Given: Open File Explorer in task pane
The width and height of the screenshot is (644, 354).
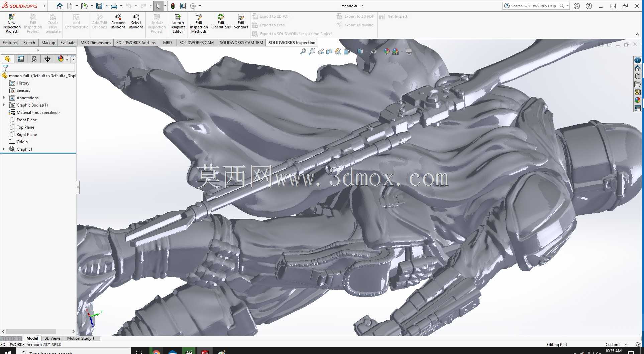Looking at the screenshot, I should click(x=638, y=84).
